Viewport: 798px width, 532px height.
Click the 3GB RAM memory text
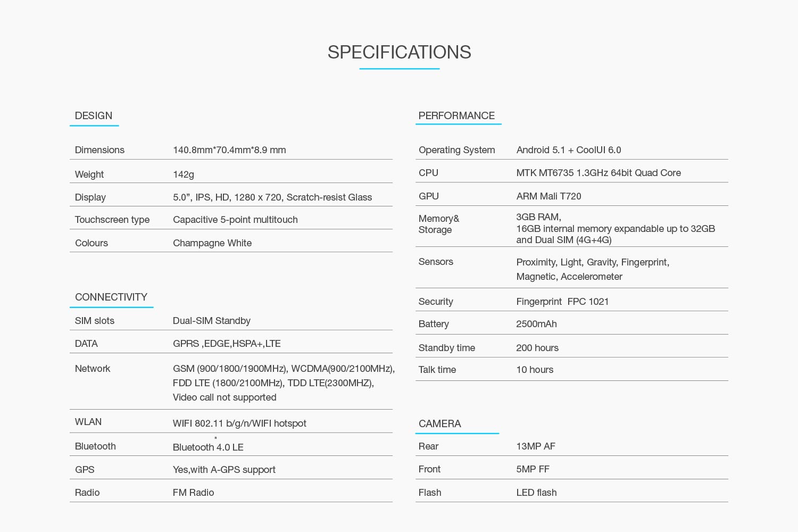click(x=538, y=217)
